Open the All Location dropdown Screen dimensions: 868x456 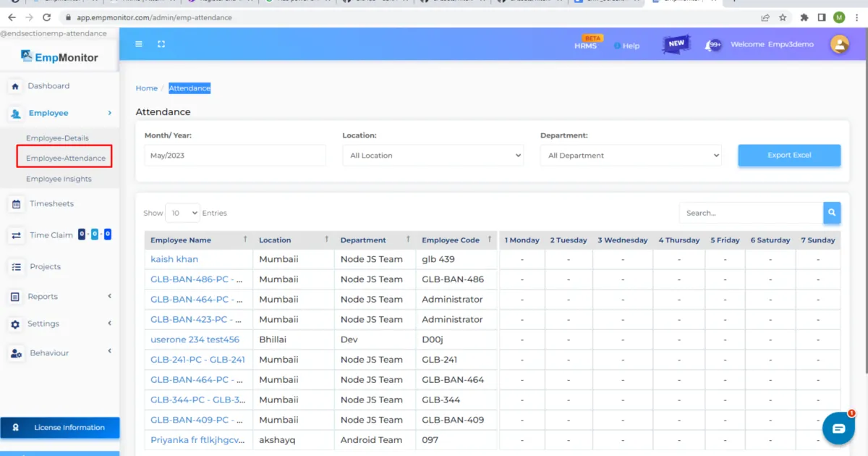[x=433, y=156]
